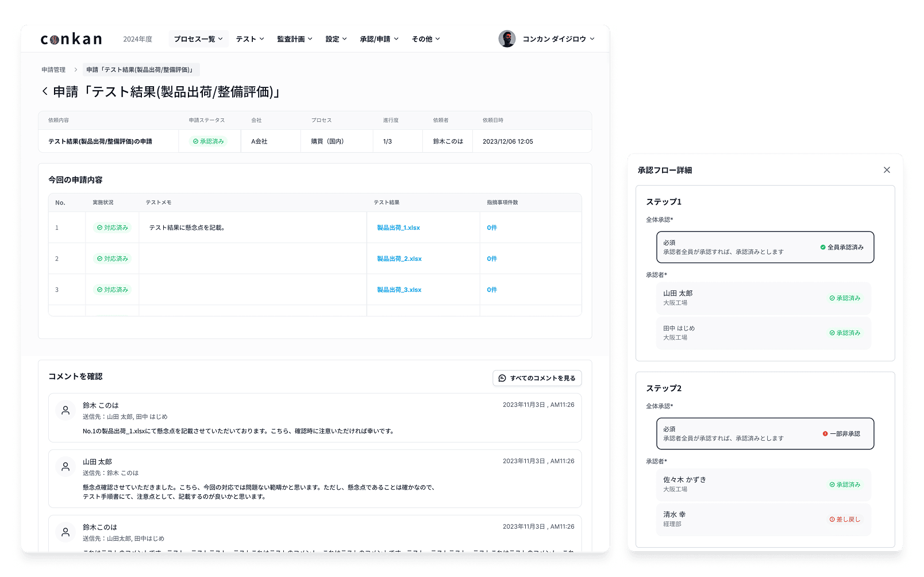Open the 製品出荷_1.xlsx file link
924x577 pixels.
click(398, 228)
